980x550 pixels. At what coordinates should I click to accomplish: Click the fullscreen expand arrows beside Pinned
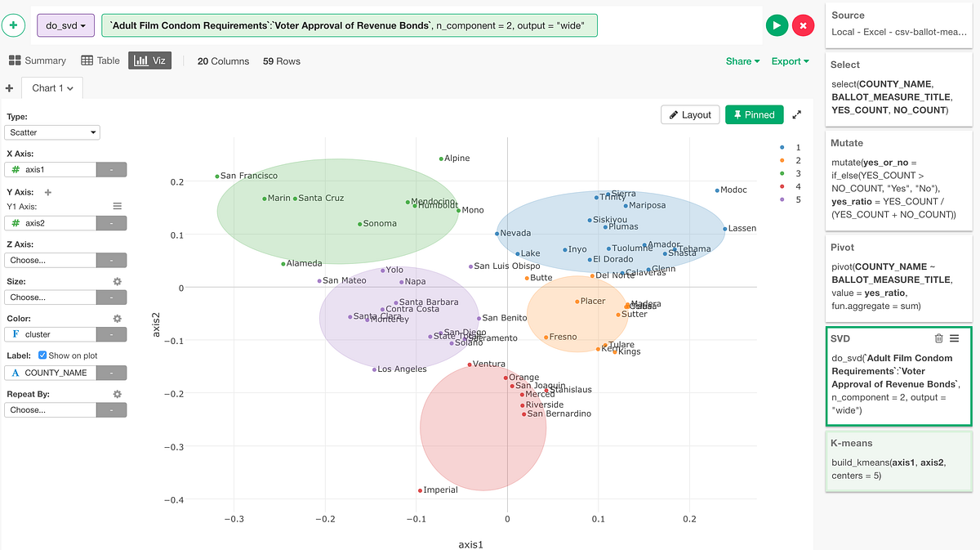point(798,114)
